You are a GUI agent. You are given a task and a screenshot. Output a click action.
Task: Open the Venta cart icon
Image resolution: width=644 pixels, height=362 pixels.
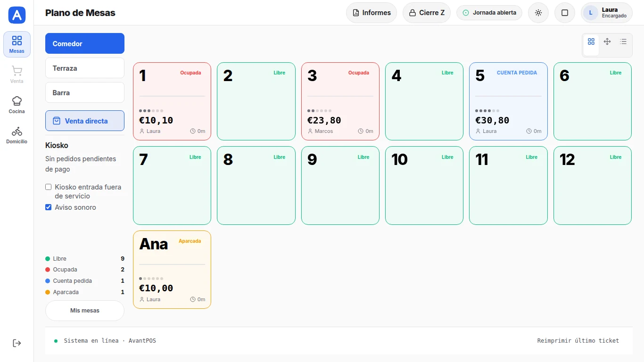[x=17, y=74]
